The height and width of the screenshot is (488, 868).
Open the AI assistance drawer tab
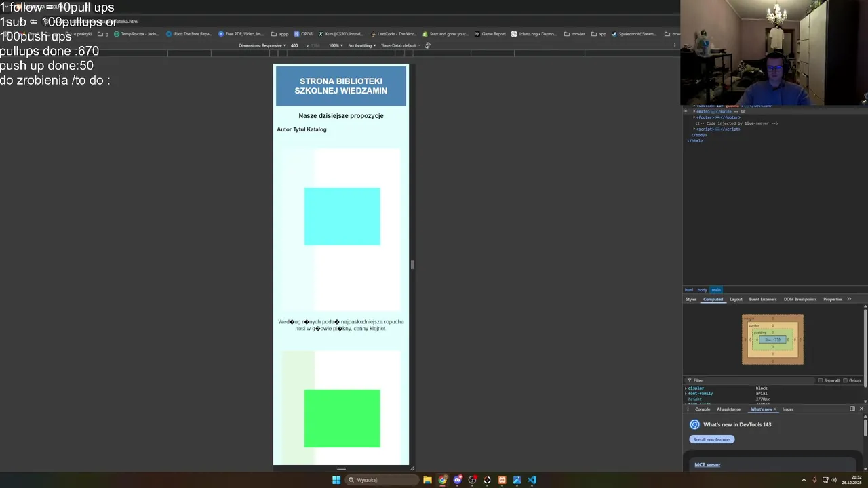[x=728, y=409]
